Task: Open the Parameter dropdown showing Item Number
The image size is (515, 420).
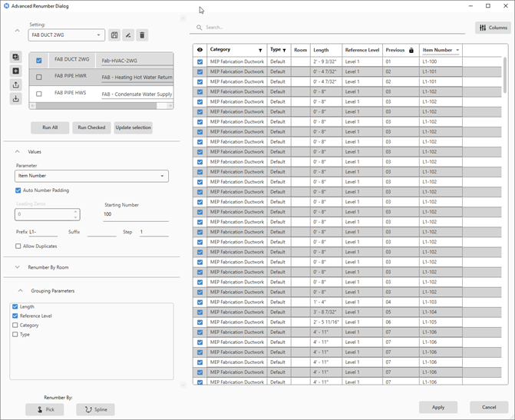Action: coord(91,176)
